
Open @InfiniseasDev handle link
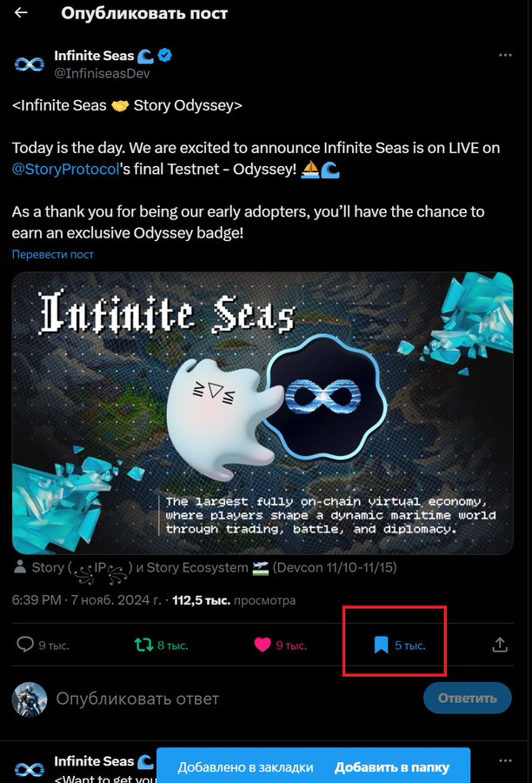pyautogui.click(x=102, y=73)
